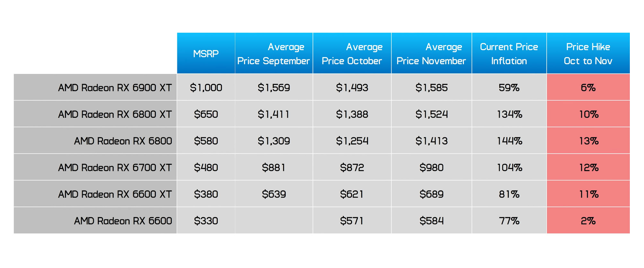
Task: Select the Average Price September header
Action: [x=274, y=53]
